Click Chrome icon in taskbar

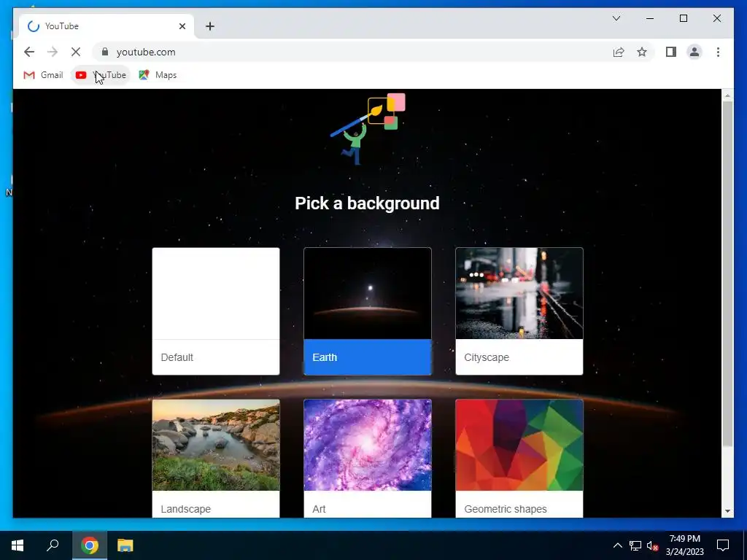pyautogui.click(x=89, y=545)
